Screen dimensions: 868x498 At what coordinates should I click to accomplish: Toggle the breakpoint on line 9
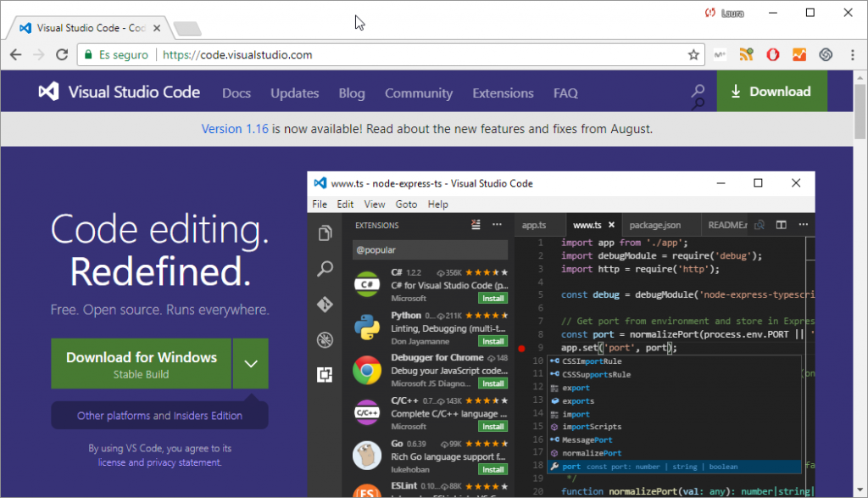tap(521, 349)
